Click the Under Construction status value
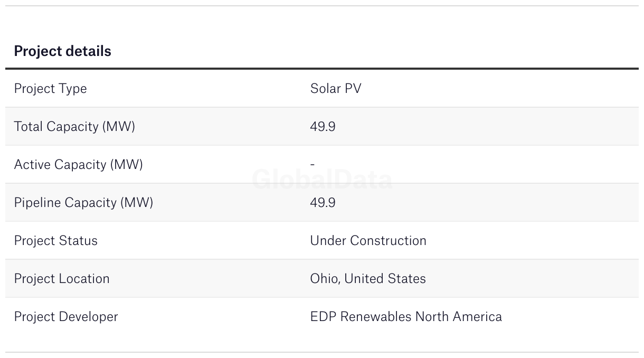 (x=368, y=240)
